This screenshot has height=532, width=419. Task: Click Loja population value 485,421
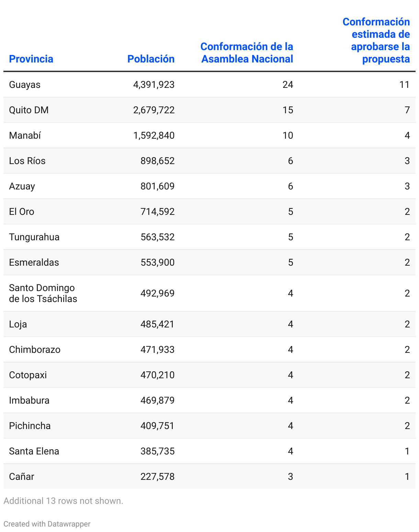click(x=157, y=324)
